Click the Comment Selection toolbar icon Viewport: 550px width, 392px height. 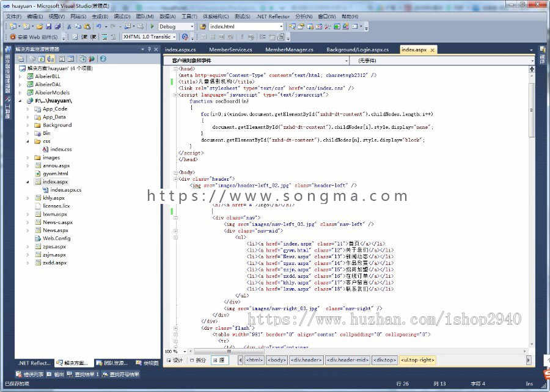tap(105, 37)
